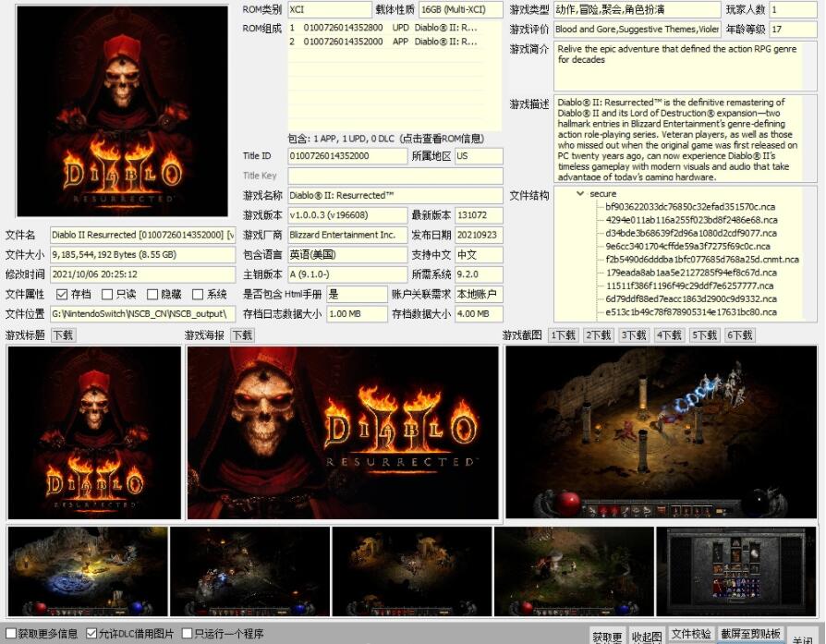Click the 账户关联需求 本地账户 field
The height and width of the screenshot is (644, 826).
479,294
